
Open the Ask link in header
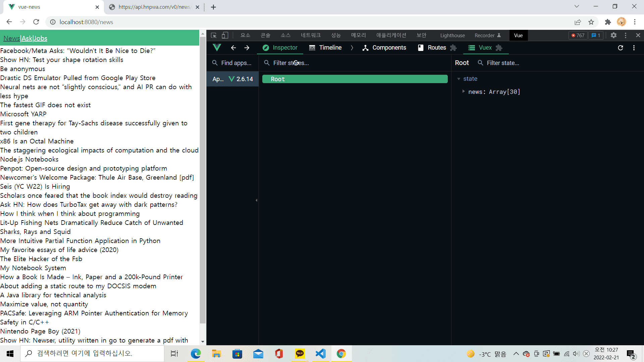tap(27, 38)
